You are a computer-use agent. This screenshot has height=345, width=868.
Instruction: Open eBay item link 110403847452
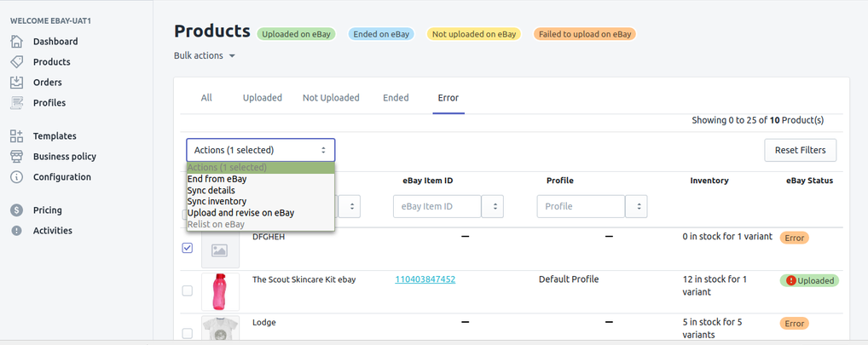click(425, 279)
